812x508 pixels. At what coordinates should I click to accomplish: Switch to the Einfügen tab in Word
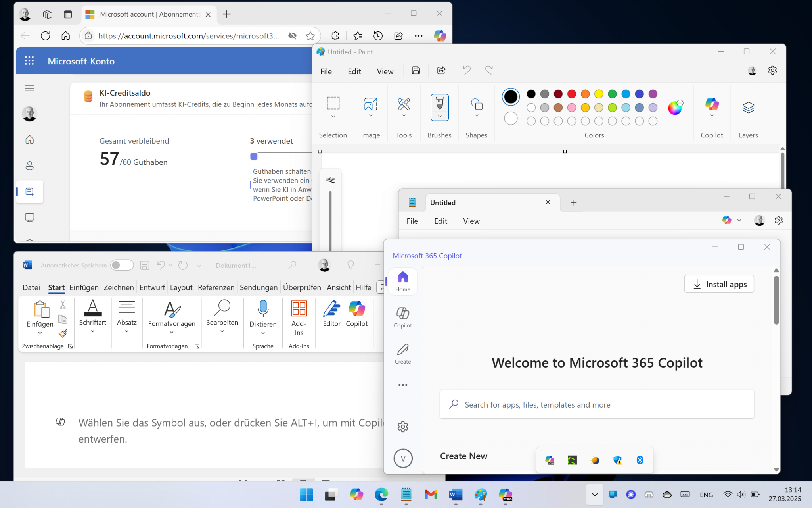(84, 287)
